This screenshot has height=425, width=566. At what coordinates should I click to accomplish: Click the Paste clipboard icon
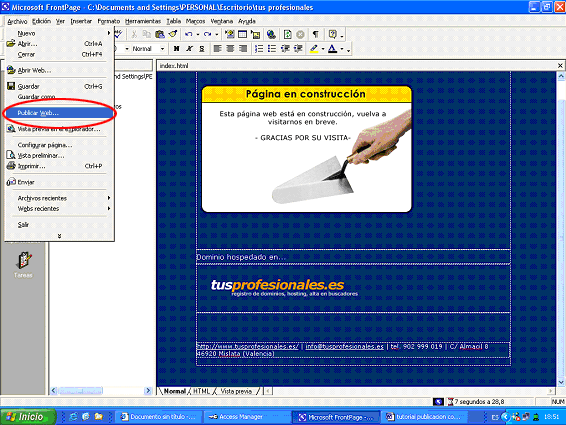pos(160,34)
